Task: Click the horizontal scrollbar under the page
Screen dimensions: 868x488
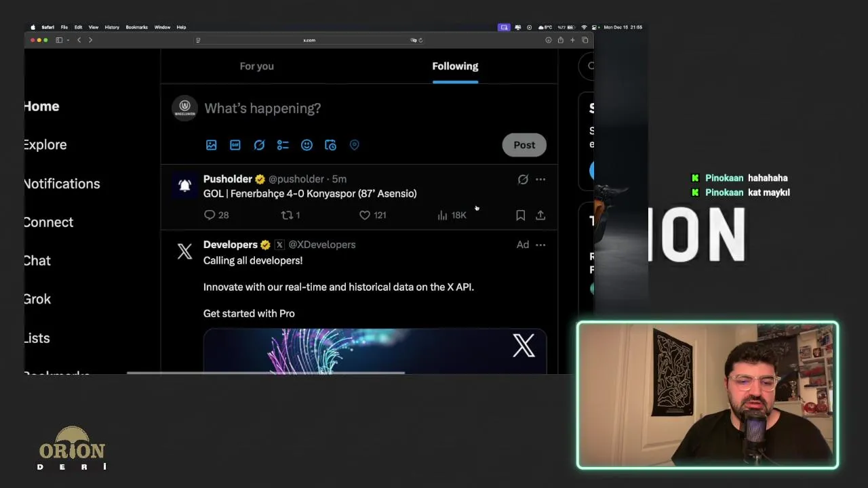Action: (266, 373)
